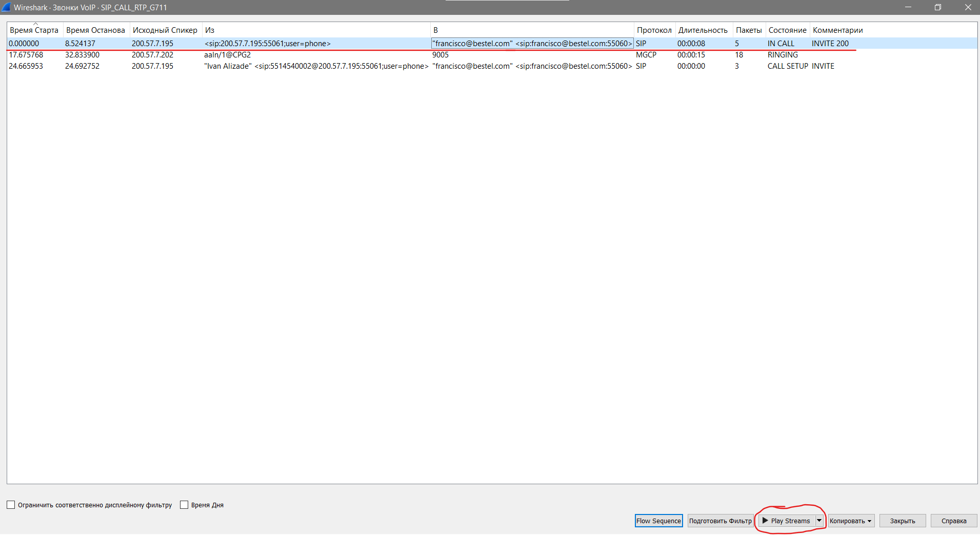Select call row starting at 17.675768

tap(492, 55)
